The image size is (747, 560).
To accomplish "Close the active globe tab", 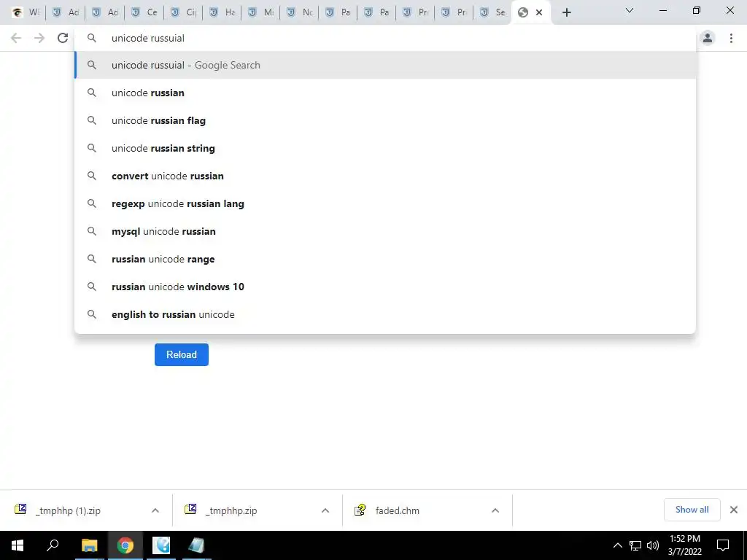I will [x=539, y=12].
